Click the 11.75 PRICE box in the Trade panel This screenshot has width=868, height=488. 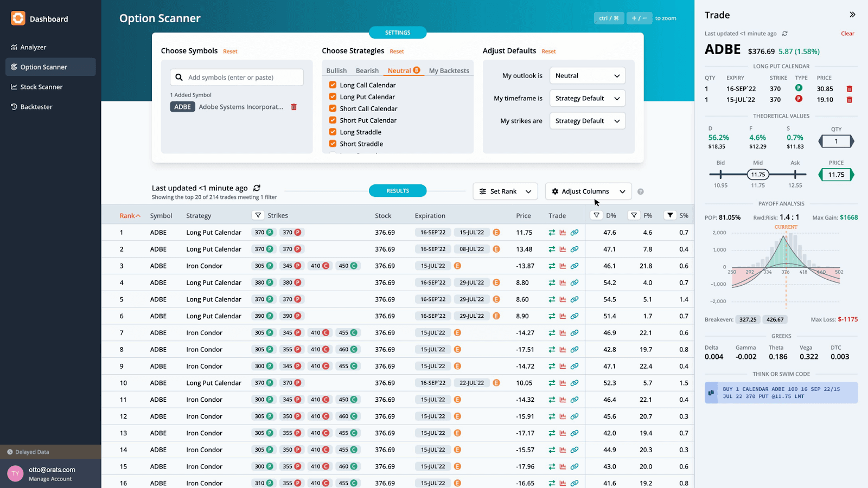(x=836, y=175)
